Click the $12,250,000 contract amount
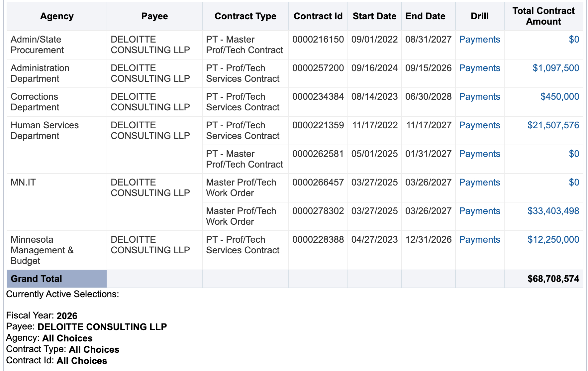 [x=553, y=240]
